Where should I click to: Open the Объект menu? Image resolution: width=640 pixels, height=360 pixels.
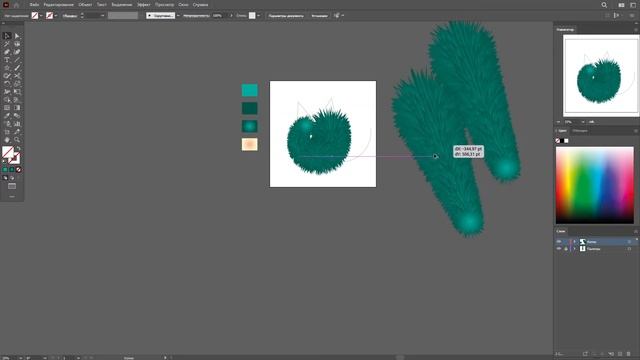click(85, 5)
